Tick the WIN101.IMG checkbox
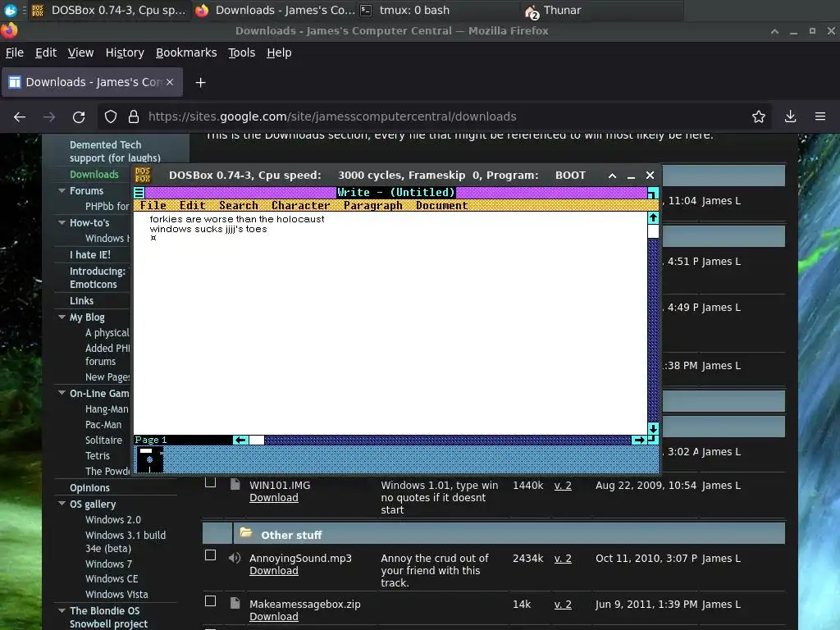Screen dimensions: 840x630 tap(211, 482)
